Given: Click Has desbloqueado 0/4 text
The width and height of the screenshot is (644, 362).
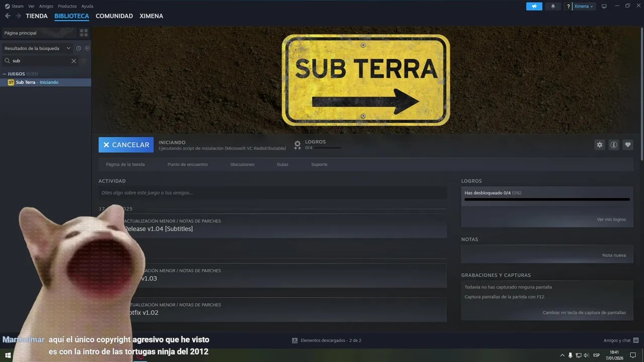Looking at the screenshot, I should [488, 193].
